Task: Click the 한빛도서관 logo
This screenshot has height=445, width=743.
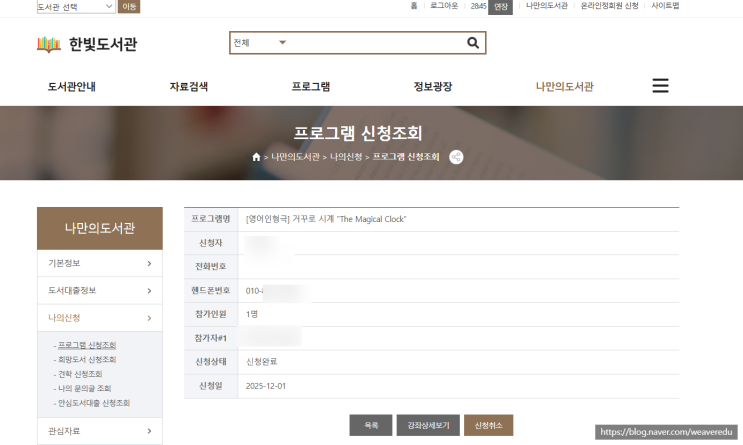Action: pos(87,44)
